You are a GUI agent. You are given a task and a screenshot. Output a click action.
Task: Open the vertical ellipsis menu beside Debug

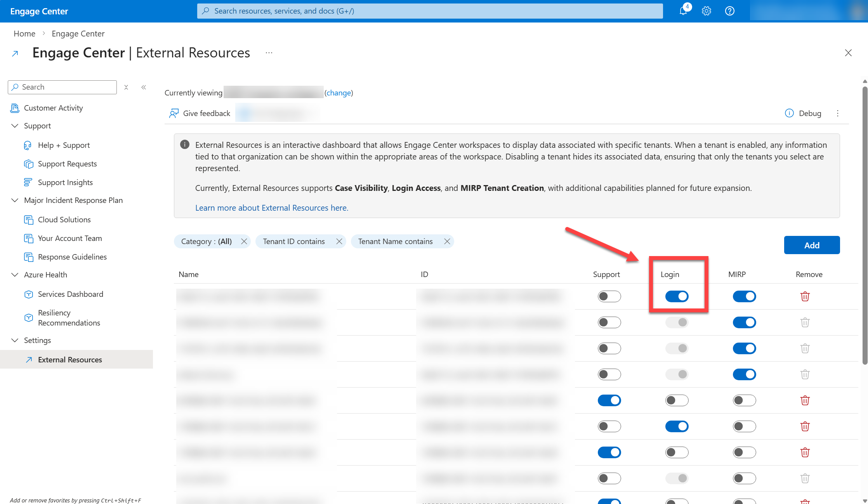838,113
